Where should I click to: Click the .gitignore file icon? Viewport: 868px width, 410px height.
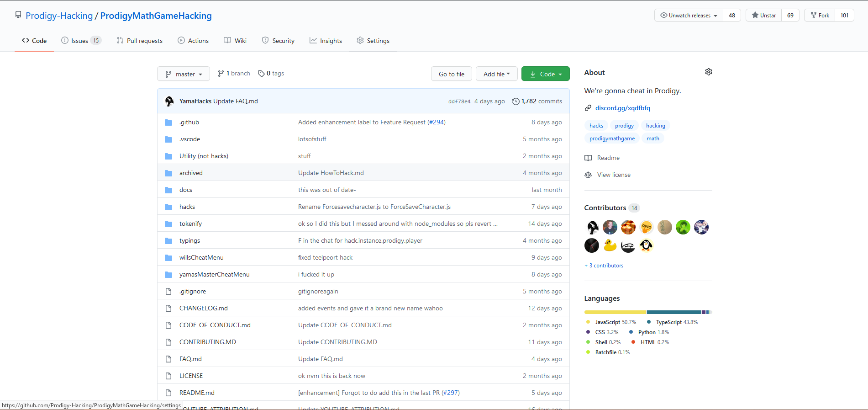[x=168, y=291]
